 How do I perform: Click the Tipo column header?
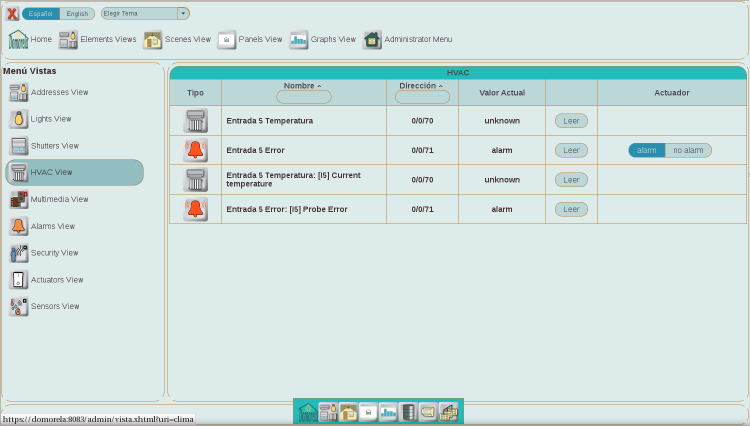[x=195, y=93]
